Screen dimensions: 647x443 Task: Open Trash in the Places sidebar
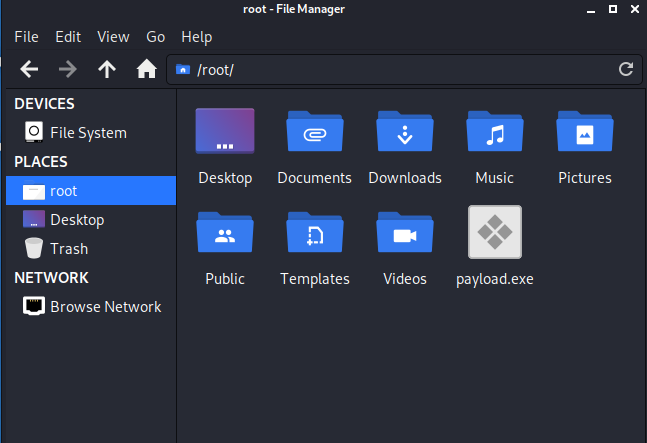click(69, 248)
